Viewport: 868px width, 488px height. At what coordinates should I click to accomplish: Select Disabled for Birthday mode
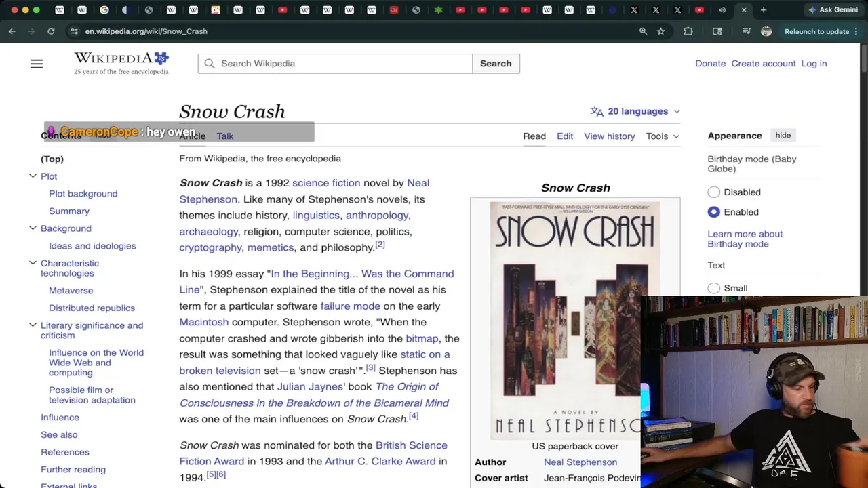pyautogui.click(x=714, y=192)
